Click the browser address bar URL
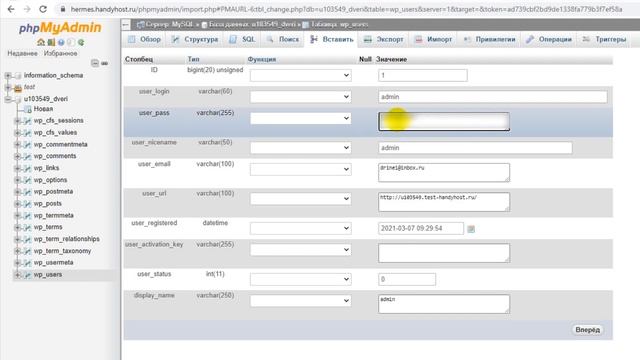This screenshot has height=360, width=640. (x=346, y=9)
